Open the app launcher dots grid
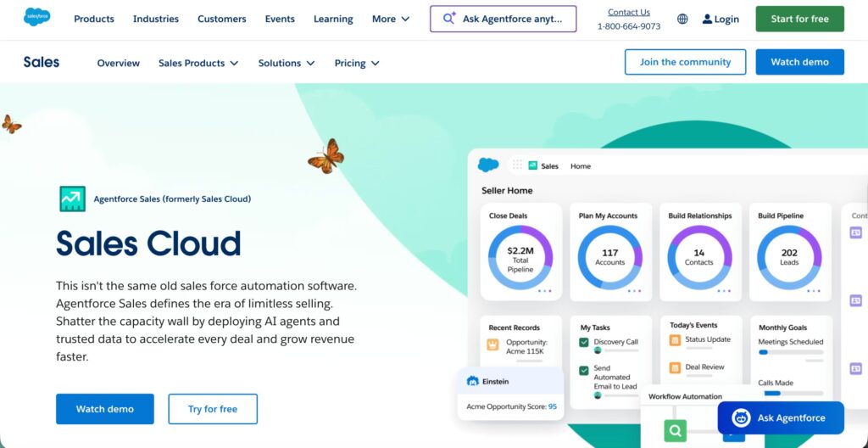 click(517, 165)
